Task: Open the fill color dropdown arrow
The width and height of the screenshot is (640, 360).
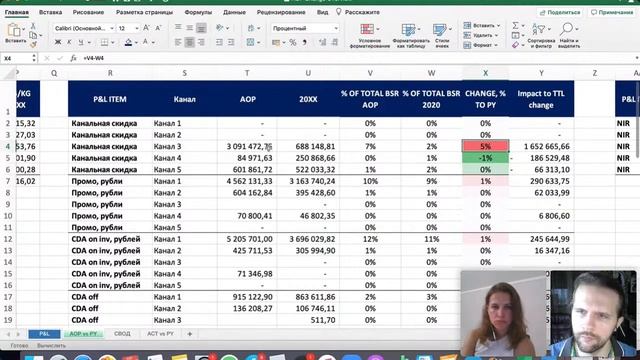Action: (x=136, y=42)
